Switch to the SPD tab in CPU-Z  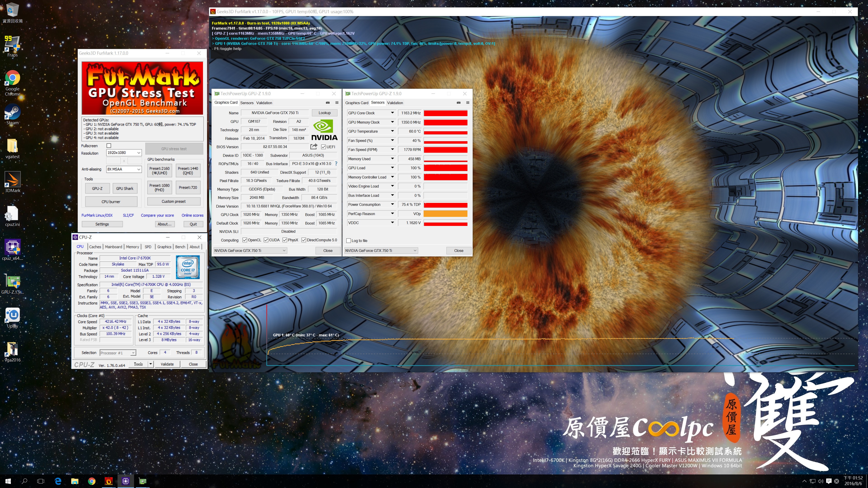point(148,247)
